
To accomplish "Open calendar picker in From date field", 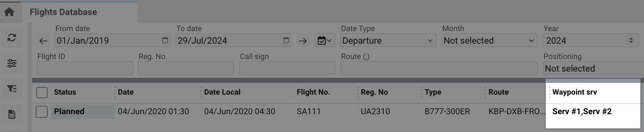I will tap(165, 40).
